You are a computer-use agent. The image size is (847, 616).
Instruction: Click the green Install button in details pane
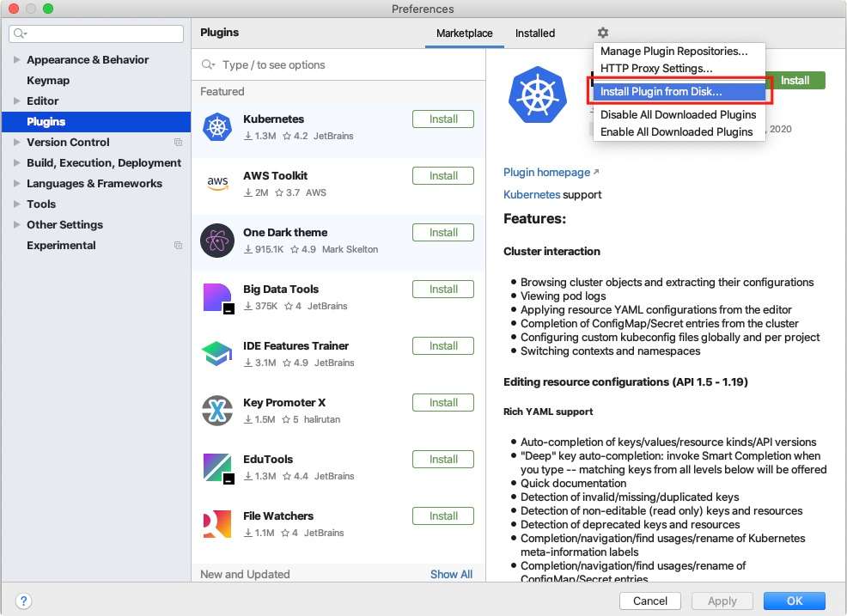pos(795,81)
